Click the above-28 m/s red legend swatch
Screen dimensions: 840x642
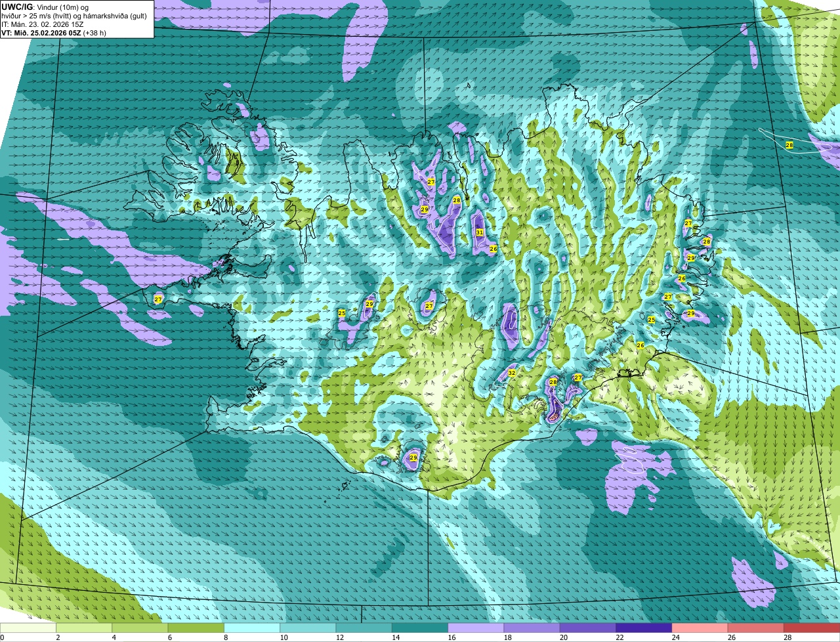click(x=812, y=628)
